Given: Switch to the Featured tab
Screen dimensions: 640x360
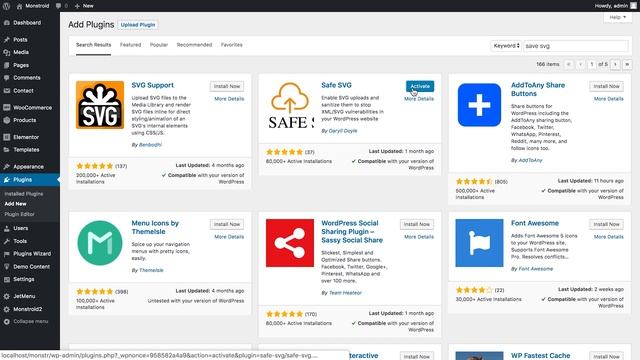Looking at the screenshot, I should (x=130, y=45).
